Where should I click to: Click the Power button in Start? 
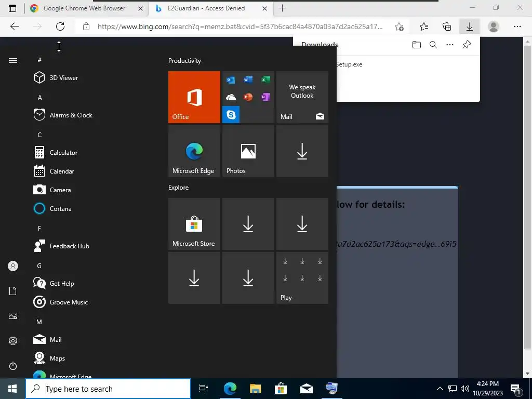pos(13,366)
